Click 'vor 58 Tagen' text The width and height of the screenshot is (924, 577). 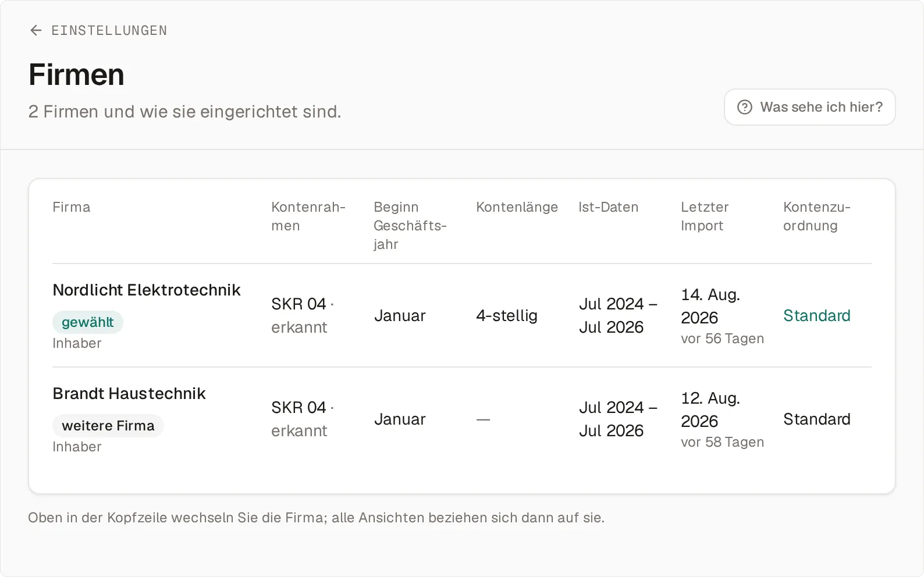coord(722,442)
